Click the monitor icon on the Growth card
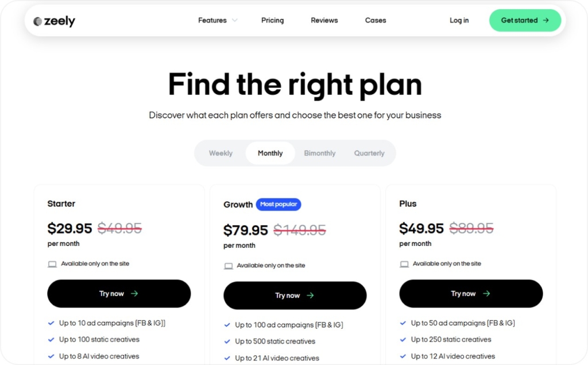Screen dimensions: 588x365 (229, 265)
